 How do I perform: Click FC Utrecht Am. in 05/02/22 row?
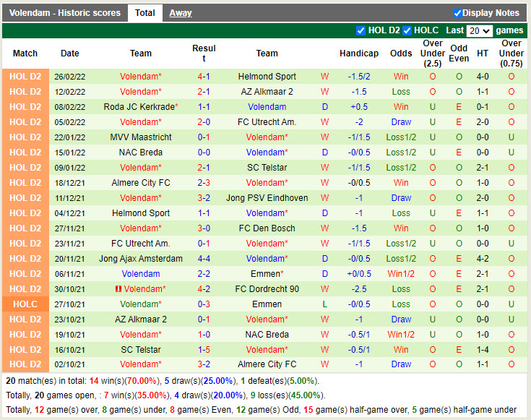[267, 122]
